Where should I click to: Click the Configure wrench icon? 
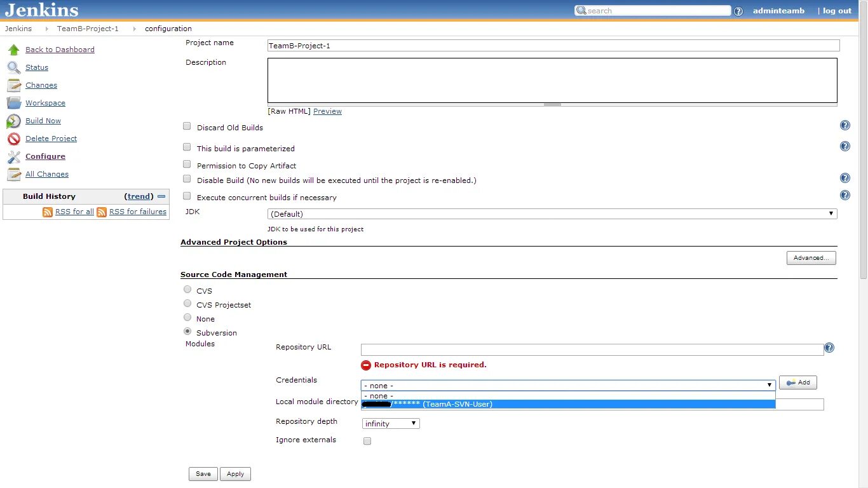[14, 156]
